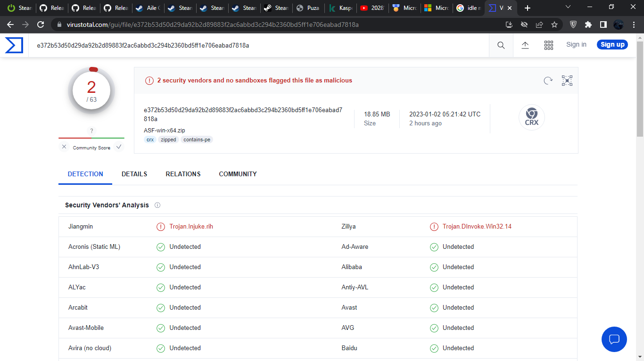Viewport: 644px width, 361px height.
Task: Click the AhnLab-V3 vendor name
Action: 83,267
